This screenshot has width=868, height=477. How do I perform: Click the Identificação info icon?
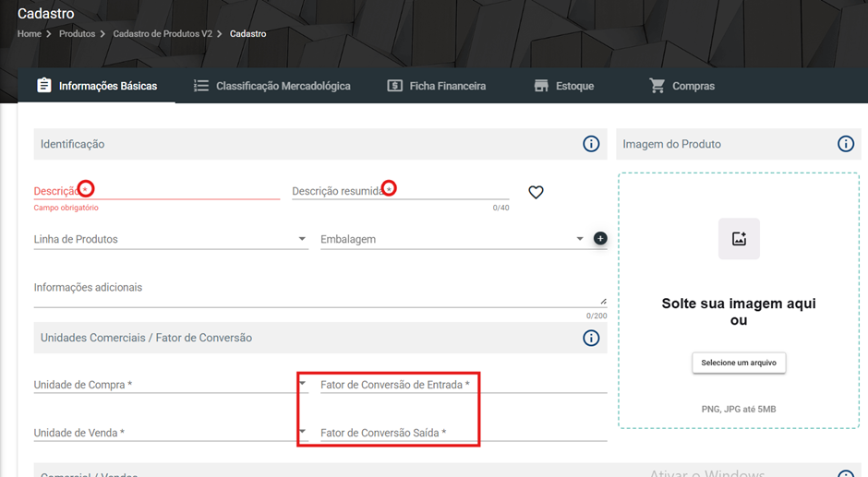point(591,144)
